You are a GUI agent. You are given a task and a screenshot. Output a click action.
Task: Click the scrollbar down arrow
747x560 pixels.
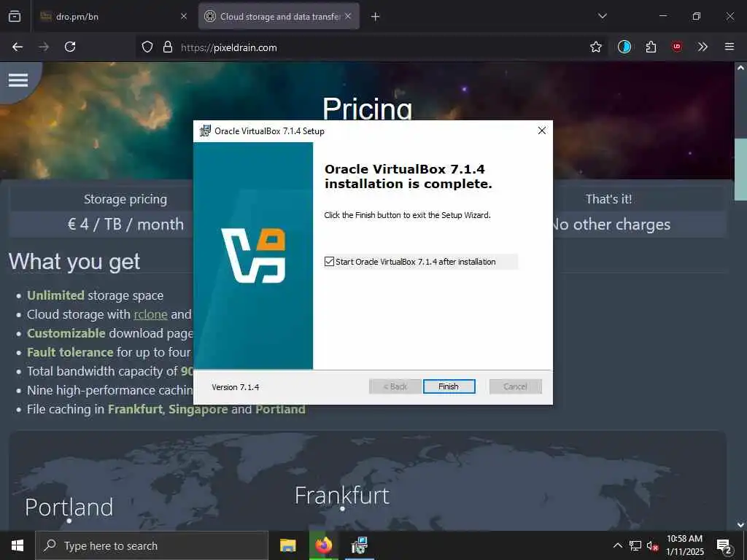click(740, 524)
